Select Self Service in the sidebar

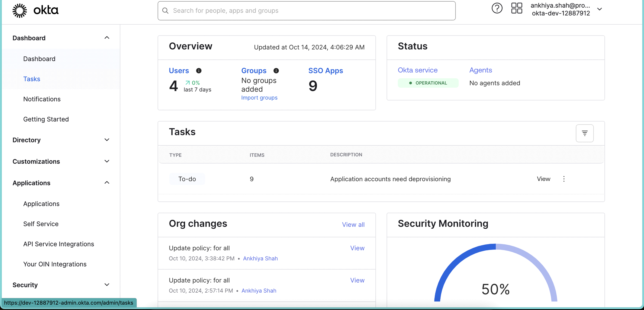coord(41,224)
